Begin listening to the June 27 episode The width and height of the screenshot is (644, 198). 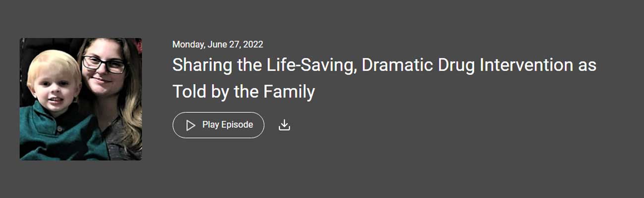pyautogui.click(x=218, y=125)
